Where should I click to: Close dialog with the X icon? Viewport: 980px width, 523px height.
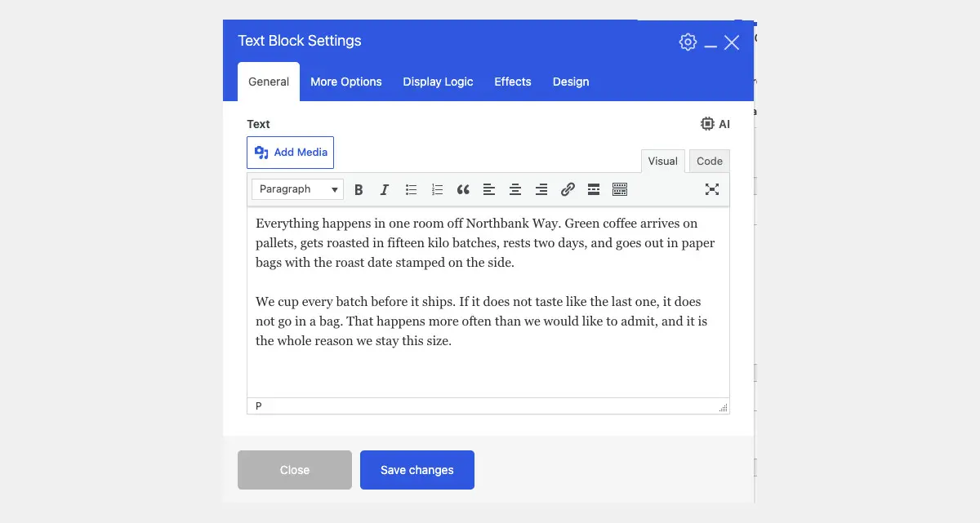[732, 42]
